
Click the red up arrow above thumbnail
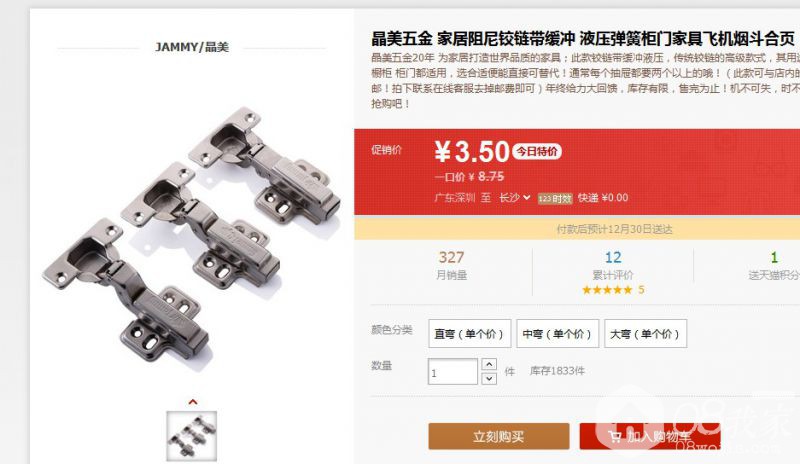pos(193,402)
